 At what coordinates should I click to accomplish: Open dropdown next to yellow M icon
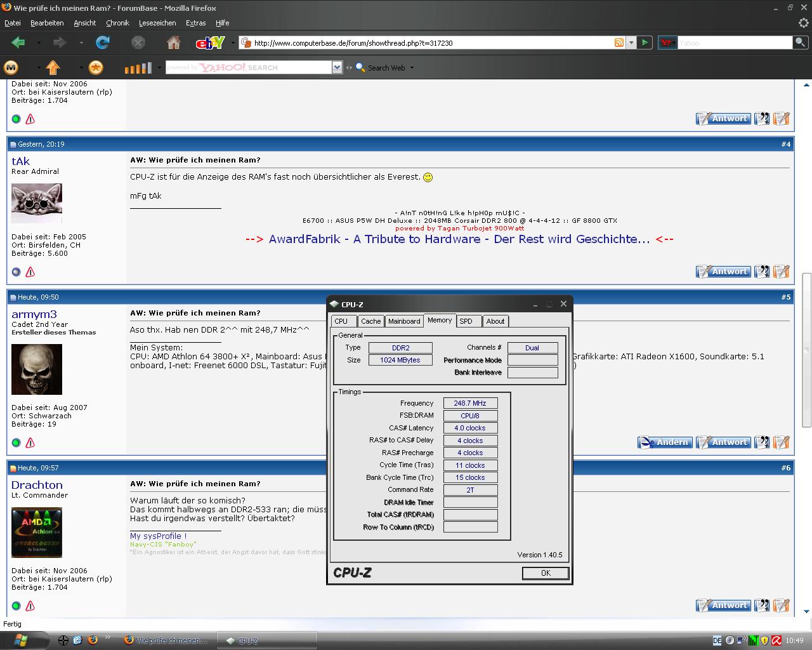click(x=39, y=67)
